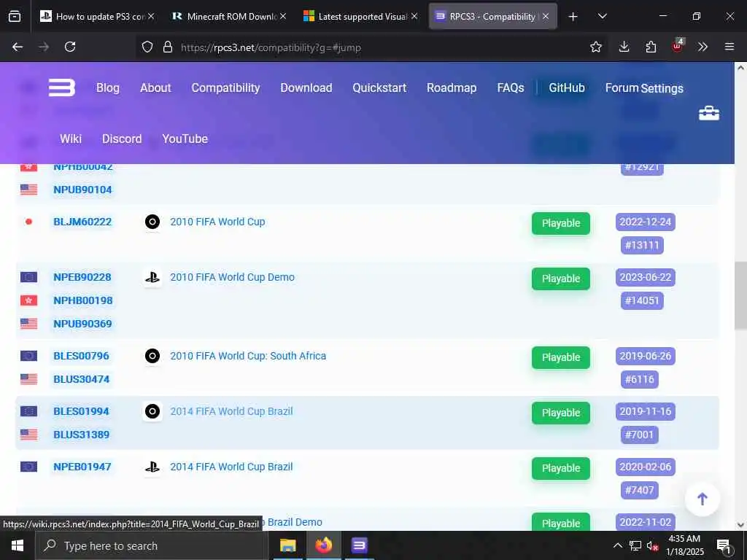Expand the list all tabs dropdown arrow

point(602,16)
